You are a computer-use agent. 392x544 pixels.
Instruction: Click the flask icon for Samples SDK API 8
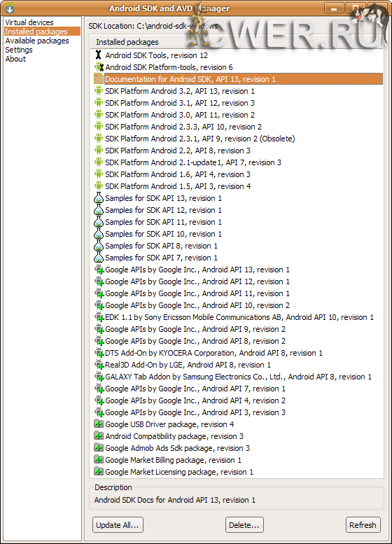pos(99,245)
